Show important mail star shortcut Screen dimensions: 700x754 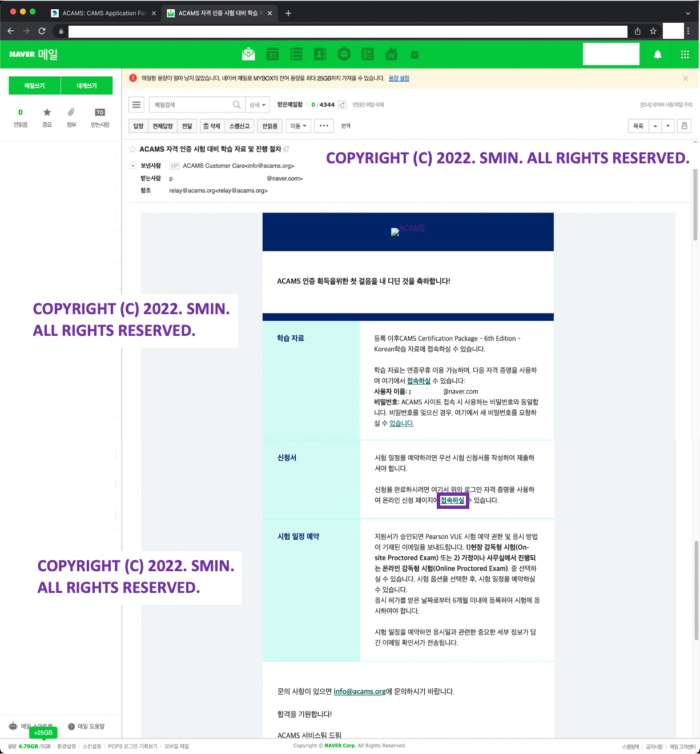pos(47,118)
